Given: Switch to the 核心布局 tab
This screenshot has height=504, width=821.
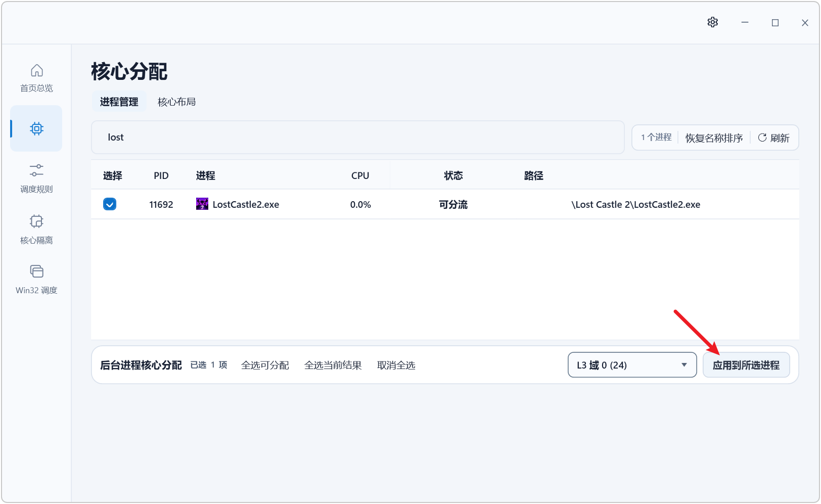Looking at the screenshot, I should pyautogui.click(x=176, y=102).
